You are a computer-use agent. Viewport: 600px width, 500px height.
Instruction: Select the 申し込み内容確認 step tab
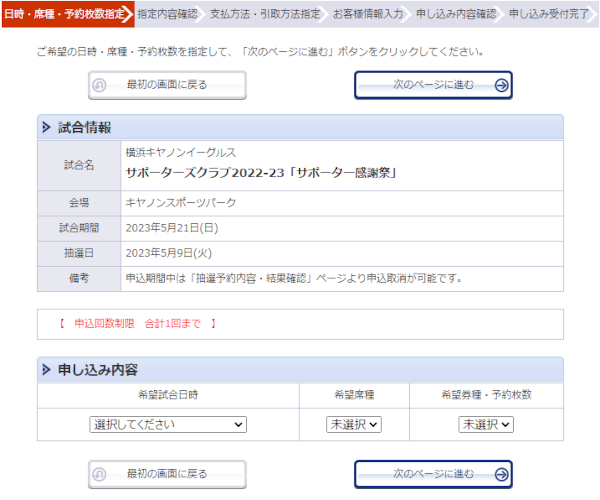tap(456, 14)
